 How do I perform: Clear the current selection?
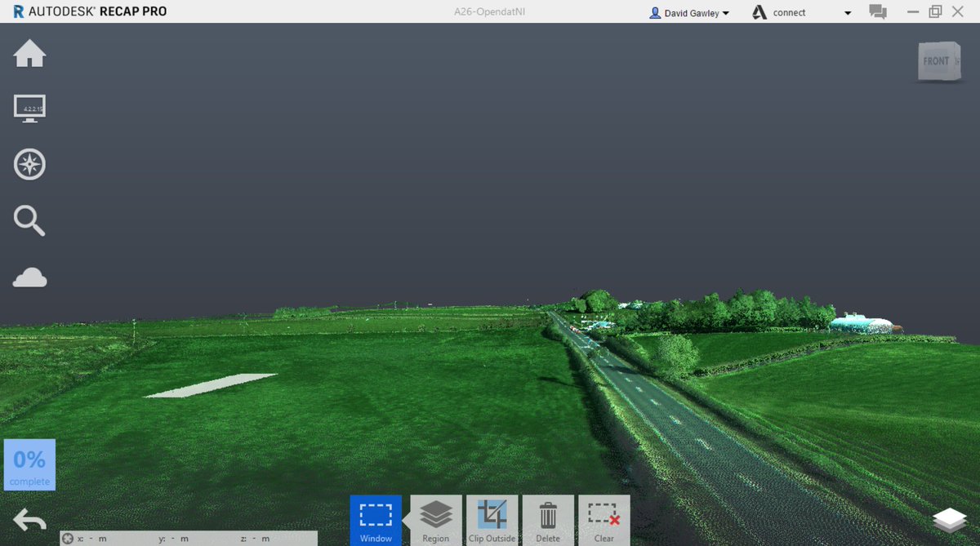click(604, 520)
